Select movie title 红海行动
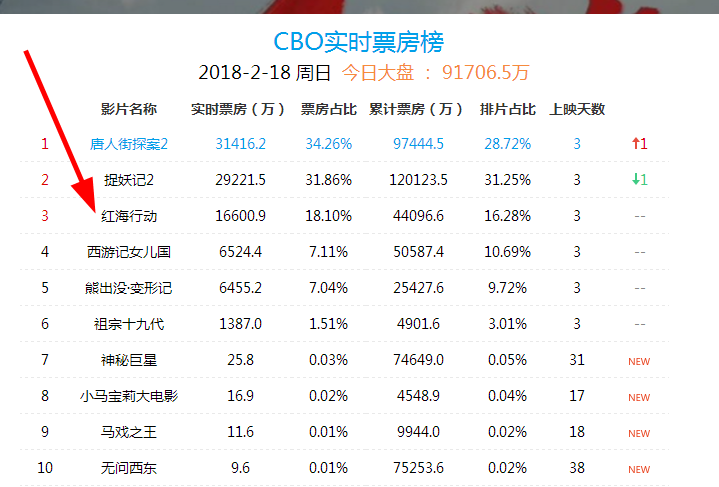Screen dimensions: 719x487 [129, 216]
